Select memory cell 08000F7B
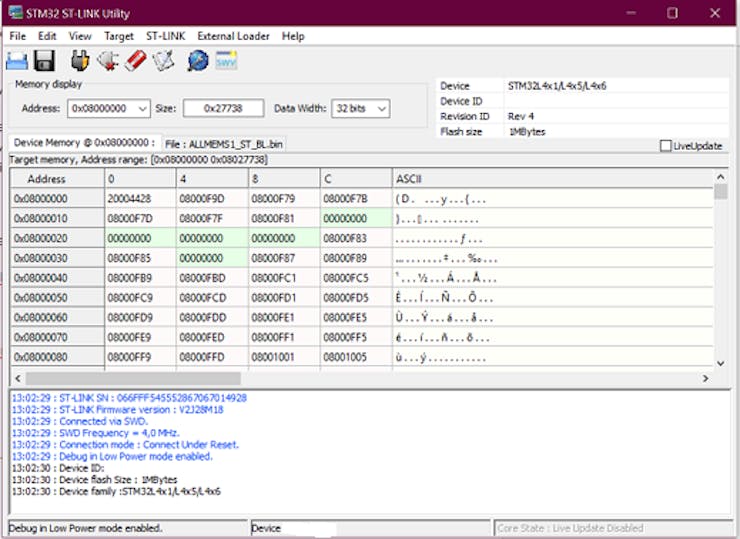Image resolution: width=740 pixels, height=539 pixels. (x=356, y=199)
